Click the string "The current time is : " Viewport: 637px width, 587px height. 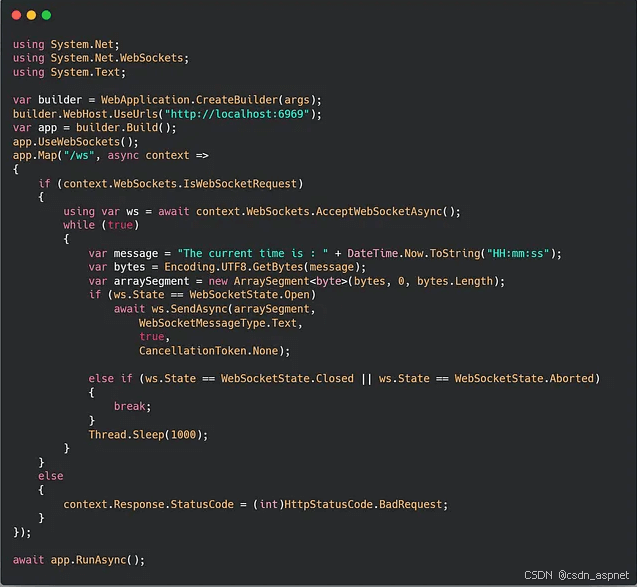tap(253, 253)
